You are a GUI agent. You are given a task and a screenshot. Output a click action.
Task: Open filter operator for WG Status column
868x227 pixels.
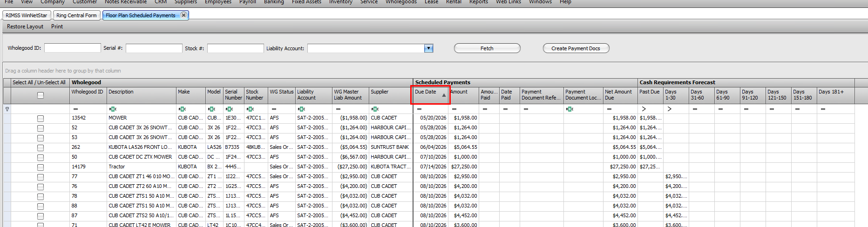274,109
